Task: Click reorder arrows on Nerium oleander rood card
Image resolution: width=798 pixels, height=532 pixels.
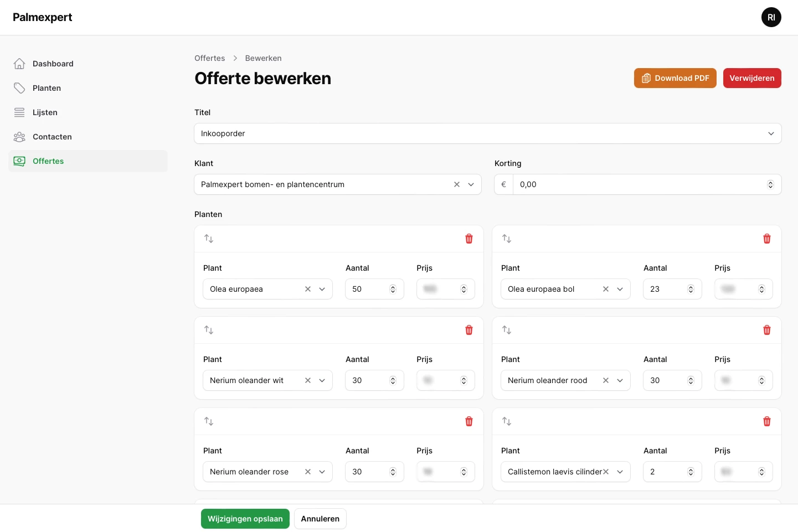Action: click(507, 330)
